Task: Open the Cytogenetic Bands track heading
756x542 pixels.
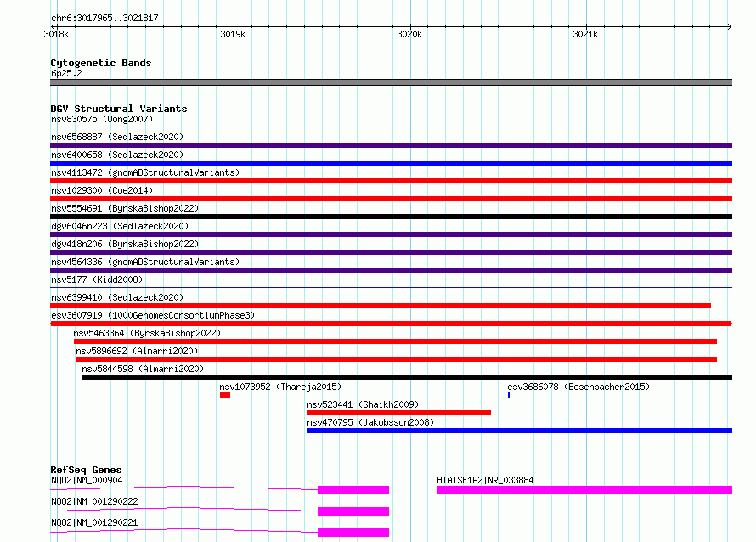Action: tap(100, 63)
